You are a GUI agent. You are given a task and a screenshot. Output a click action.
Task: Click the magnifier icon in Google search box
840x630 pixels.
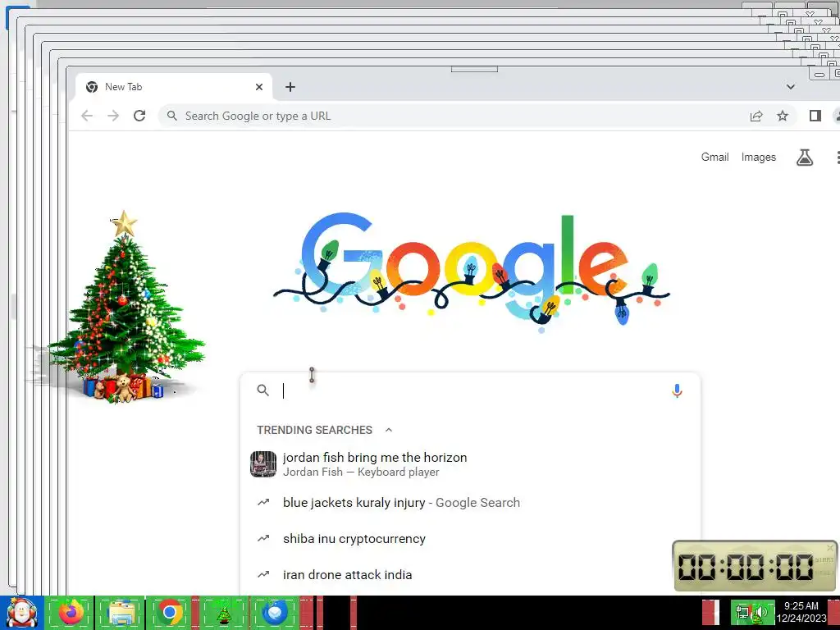[262, 390]
